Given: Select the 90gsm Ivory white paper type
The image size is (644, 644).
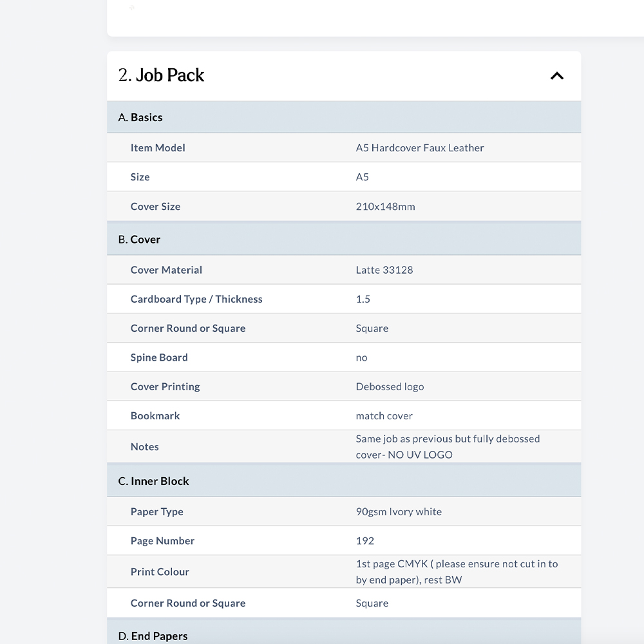Looking at the screenshot, I should [399, 512].
